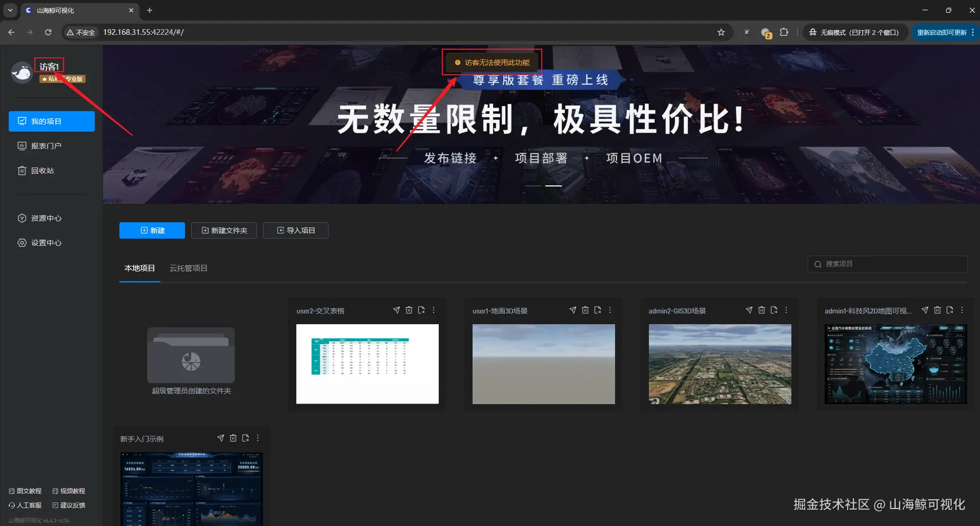Open the 无痕模式 incognito indicator
980x526 pixels.
pyautogui.click(x=854, y=32)
